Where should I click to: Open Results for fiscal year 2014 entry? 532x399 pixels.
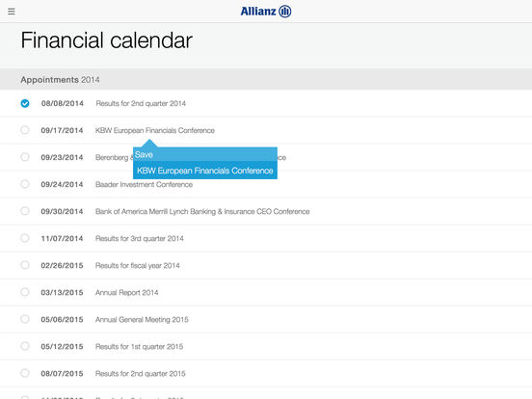point(138,266)
